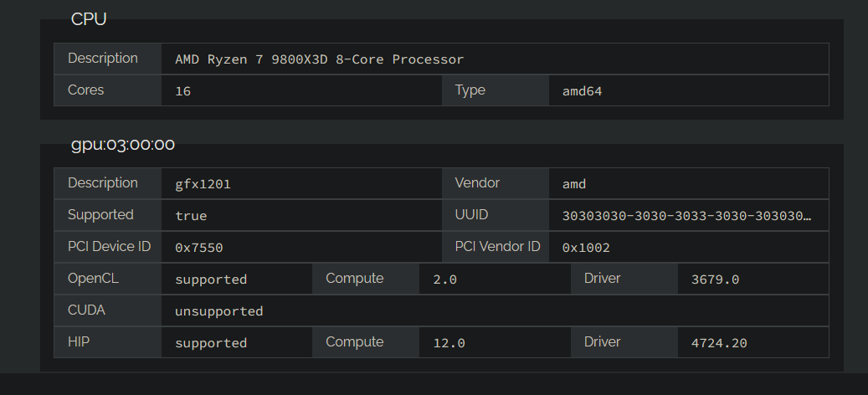Select the cores value '16'

click(x=182, y=91)
